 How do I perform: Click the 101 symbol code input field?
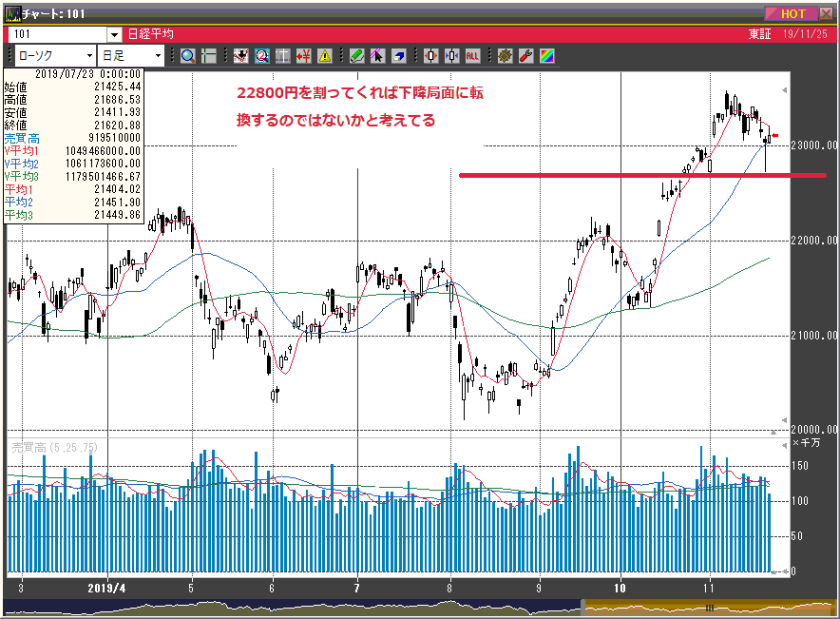pos(57,34)
